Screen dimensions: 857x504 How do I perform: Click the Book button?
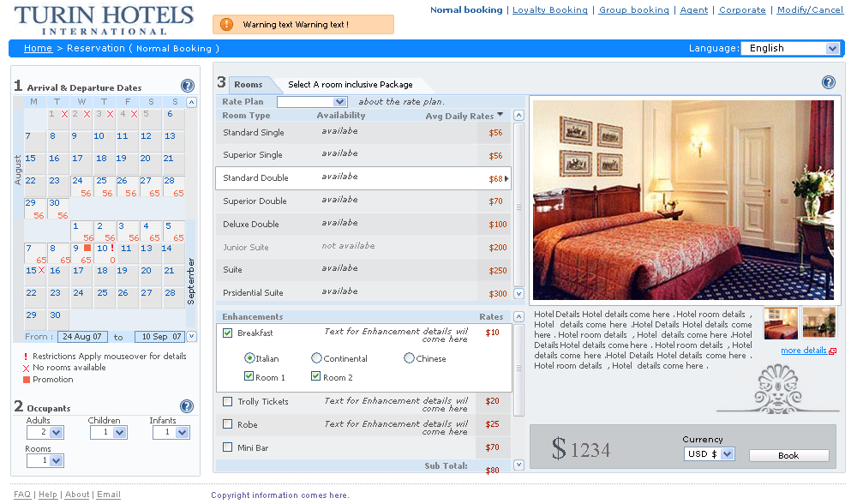click(x=788, y=455)
